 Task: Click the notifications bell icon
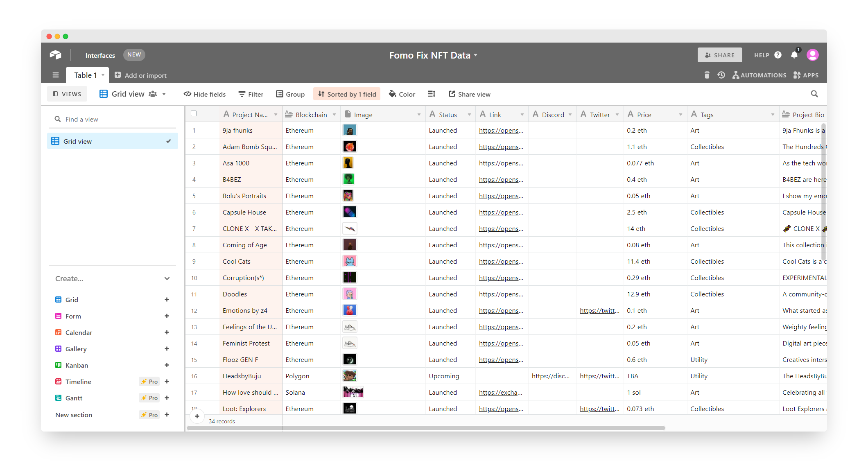pos(794,54)
